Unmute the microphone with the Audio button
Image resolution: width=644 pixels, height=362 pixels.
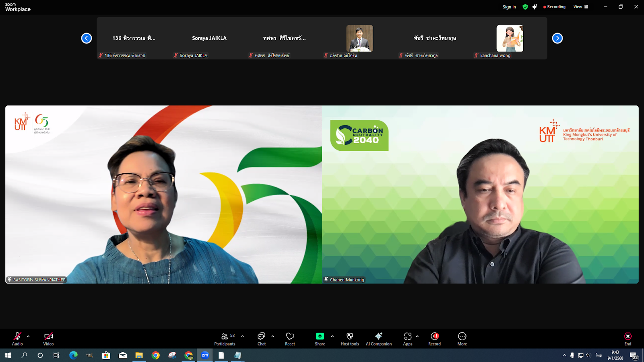coord(17,339)
